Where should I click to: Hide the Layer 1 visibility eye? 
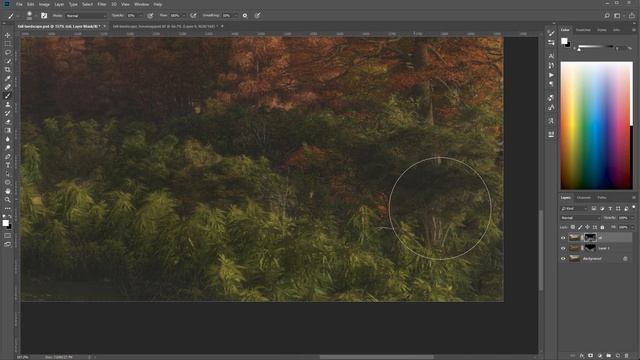coord(563,248)
